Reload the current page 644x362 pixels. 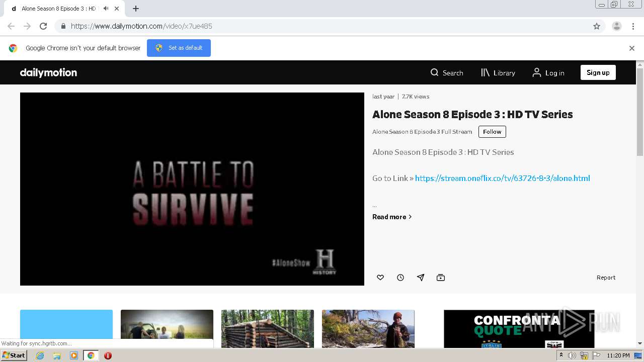[43, 26]
